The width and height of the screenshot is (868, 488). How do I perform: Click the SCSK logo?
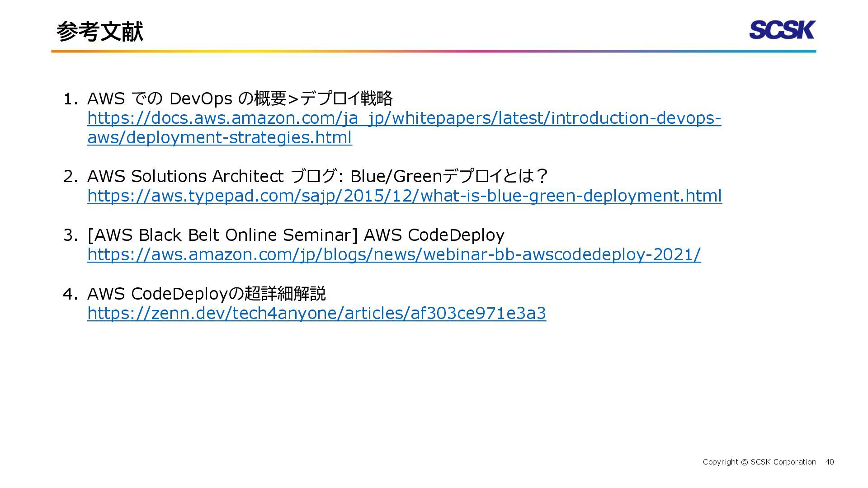coord(782,30)
